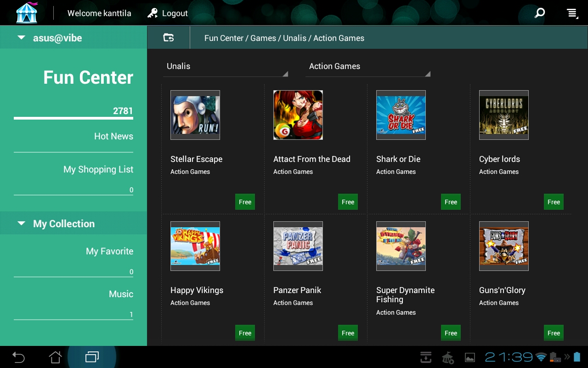Screen dimensions: 588x368
Task: Collapse the asus@vibe section arrow
Action: click(21, 38)
